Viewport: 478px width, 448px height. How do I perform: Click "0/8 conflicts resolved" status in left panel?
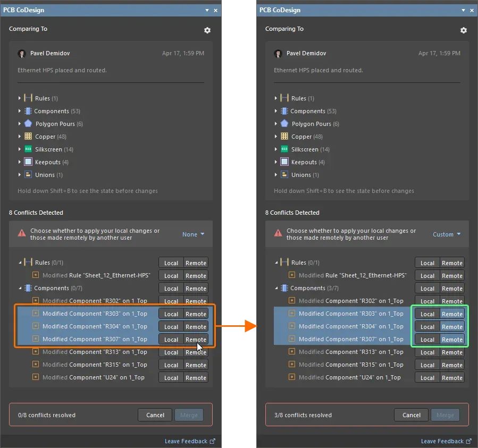tap(47, 415)
